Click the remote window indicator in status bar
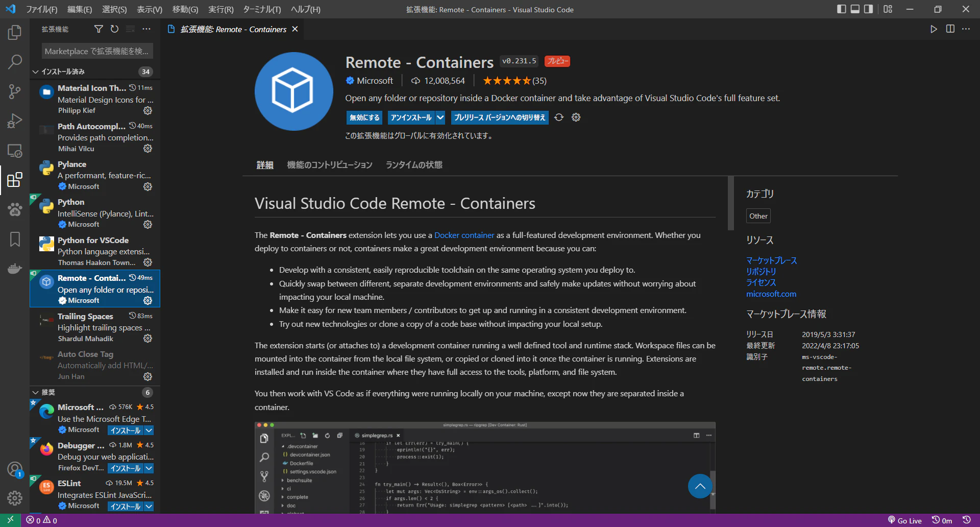Screen dimensions: 980x527 10,520
